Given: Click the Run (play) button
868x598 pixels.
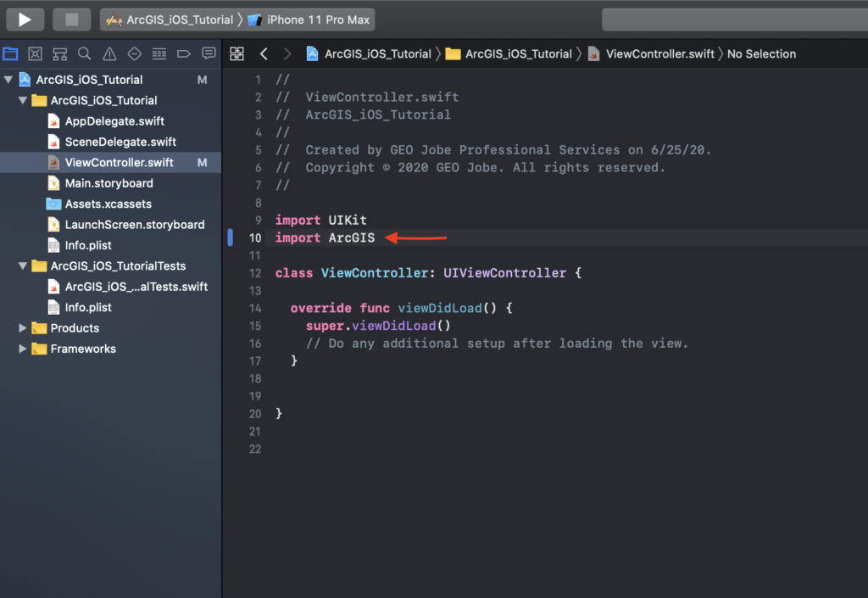Looking at the screenshot, I should (x=25, y=19).
